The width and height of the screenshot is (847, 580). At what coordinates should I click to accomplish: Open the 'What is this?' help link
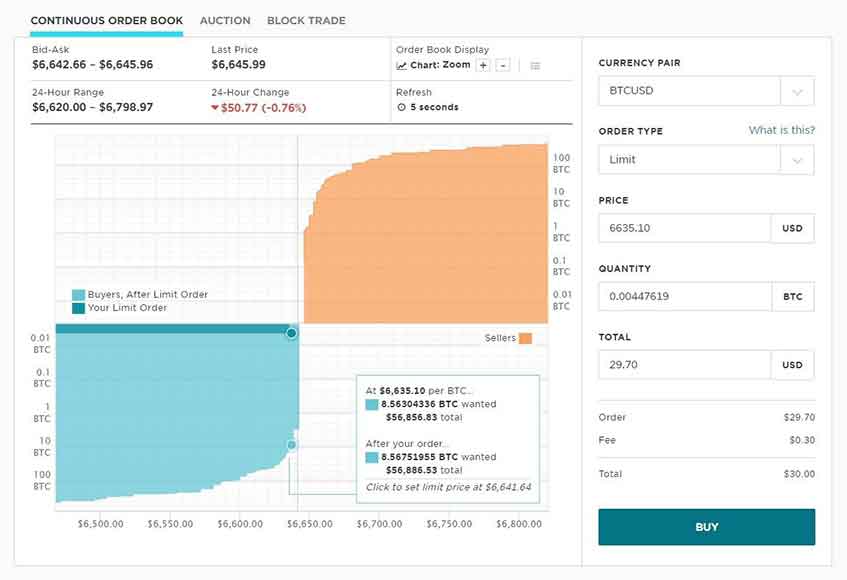[781, 130]
